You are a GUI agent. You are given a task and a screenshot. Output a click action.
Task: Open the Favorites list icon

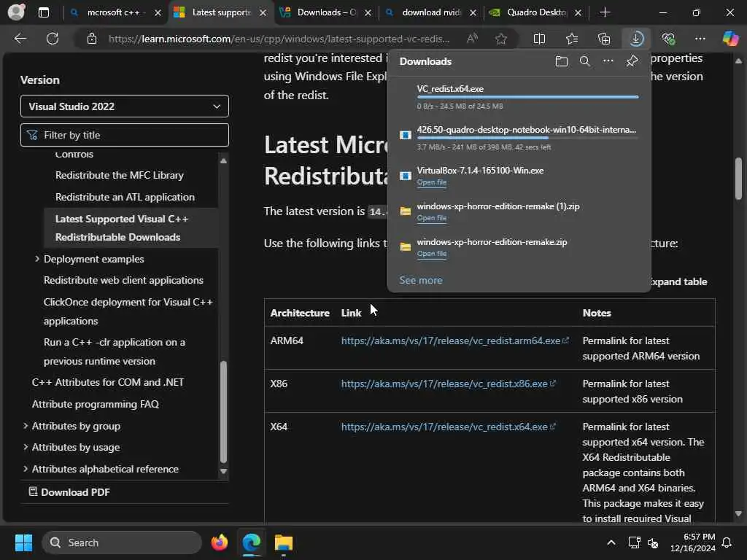(572, 39)
